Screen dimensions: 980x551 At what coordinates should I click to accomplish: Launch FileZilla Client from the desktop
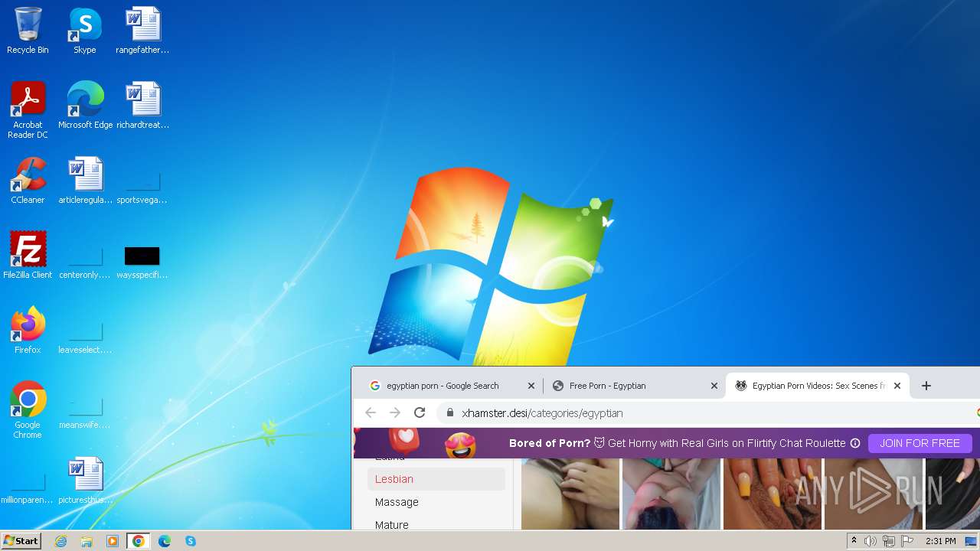click(28, 256)
